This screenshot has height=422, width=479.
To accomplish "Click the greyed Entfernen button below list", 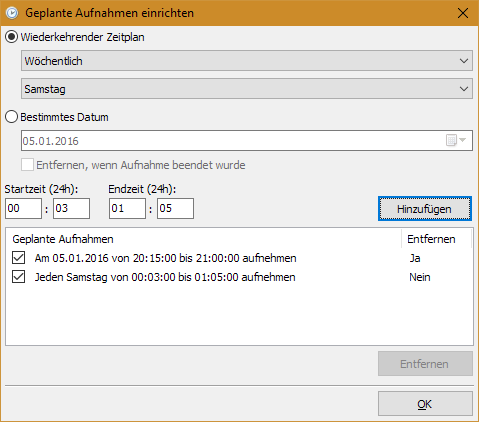I will click(x=425, y=364).
